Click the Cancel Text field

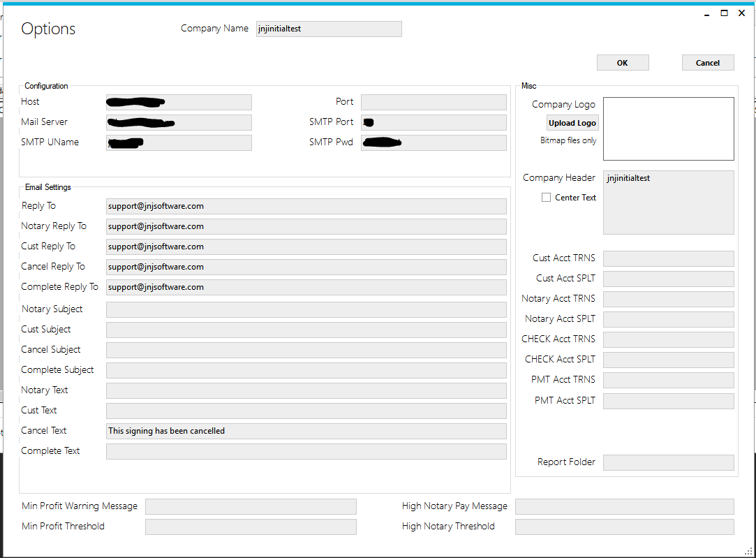tap(306, 431)
